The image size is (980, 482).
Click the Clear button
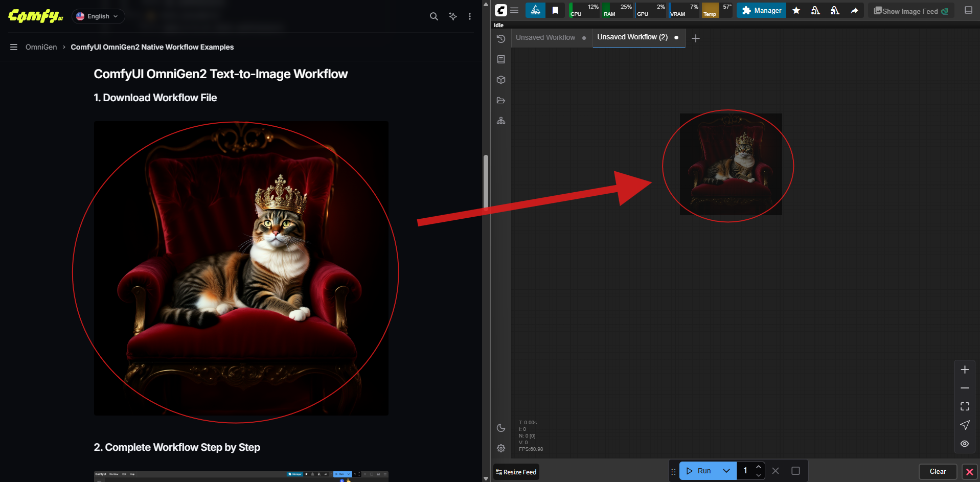(938, 472)
